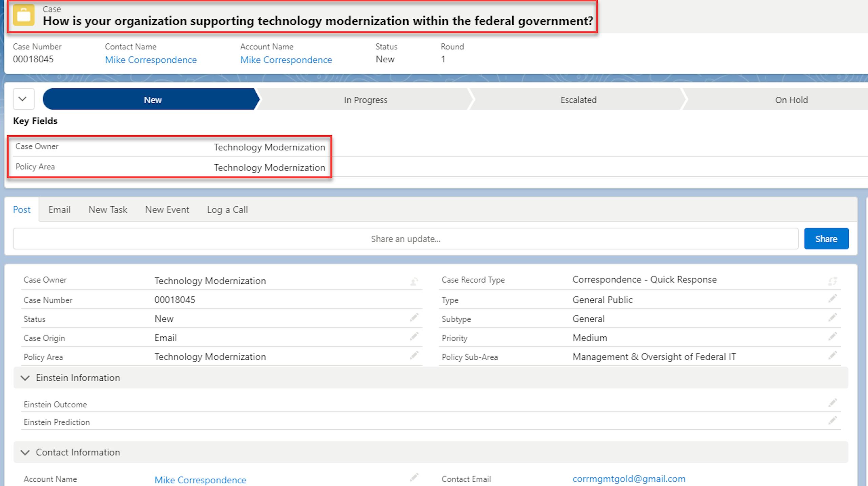Collapse the Einstein Information section
Viewport: 868px width, 486px height.
click(x=25, y=378)
